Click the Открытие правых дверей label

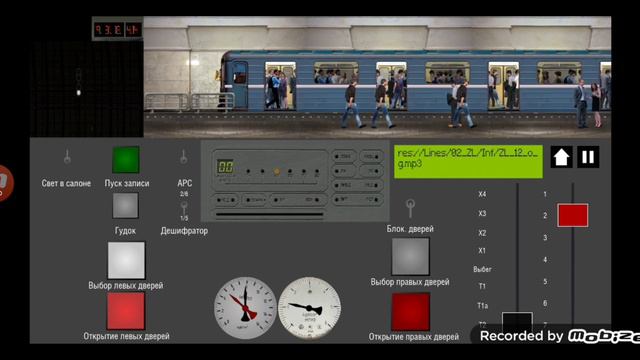tap(414, 337)
